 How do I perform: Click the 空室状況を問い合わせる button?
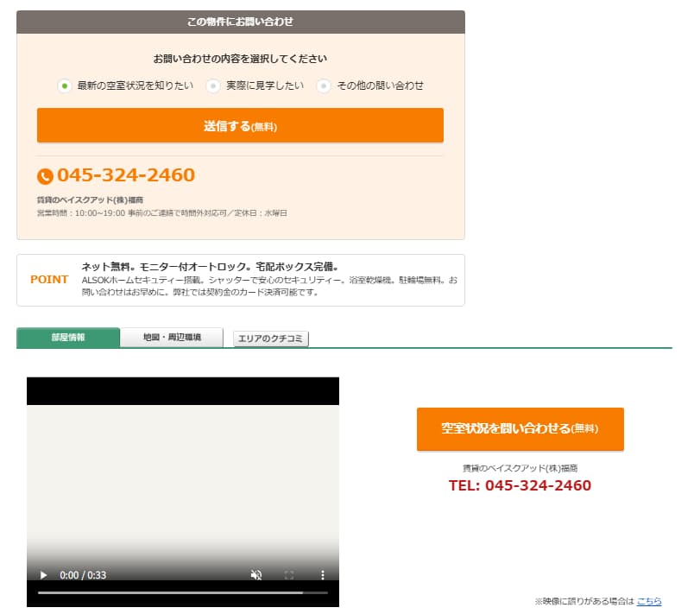pyautogui.click(x=520, y=428)
